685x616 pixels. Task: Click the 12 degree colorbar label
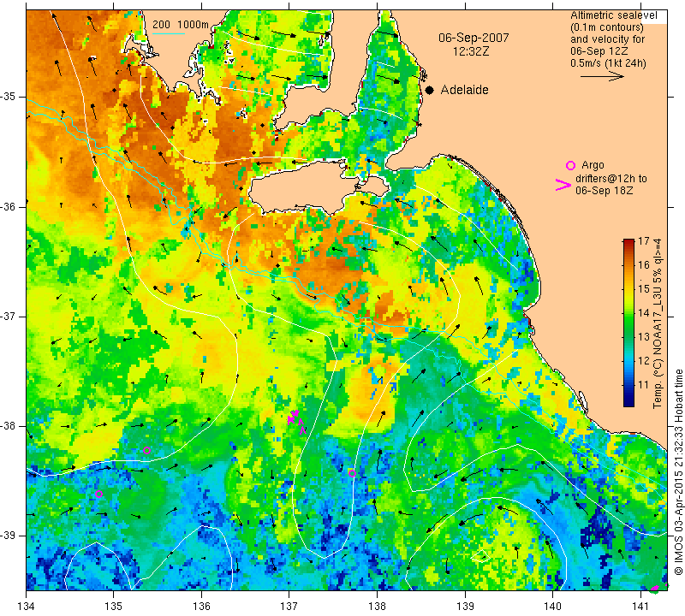click(x=644, y=360)
